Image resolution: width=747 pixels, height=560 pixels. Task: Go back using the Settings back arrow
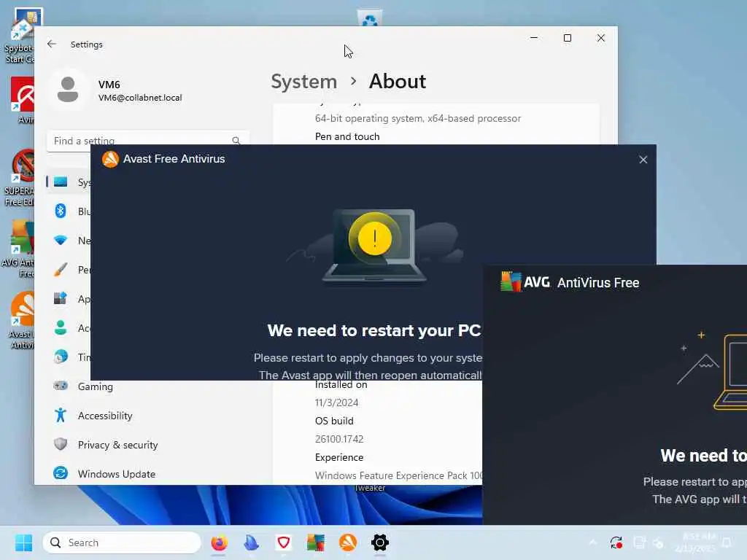point(52,44)
